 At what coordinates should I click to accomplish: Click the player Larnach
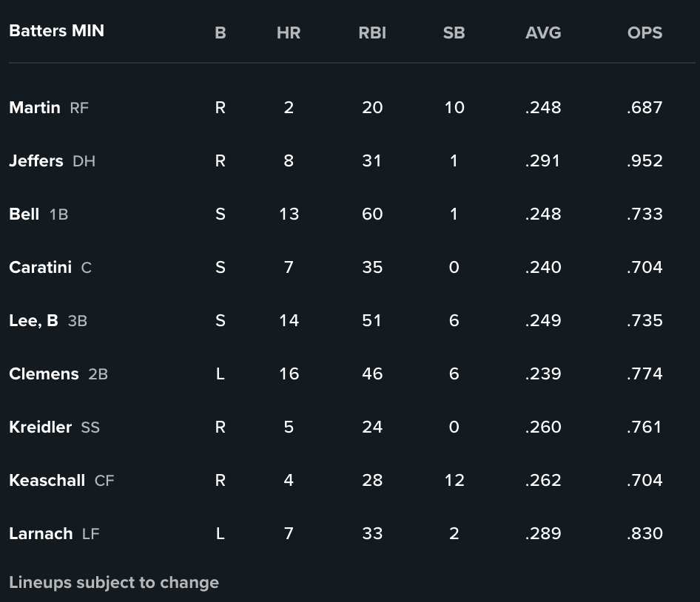tap(41, 533)
